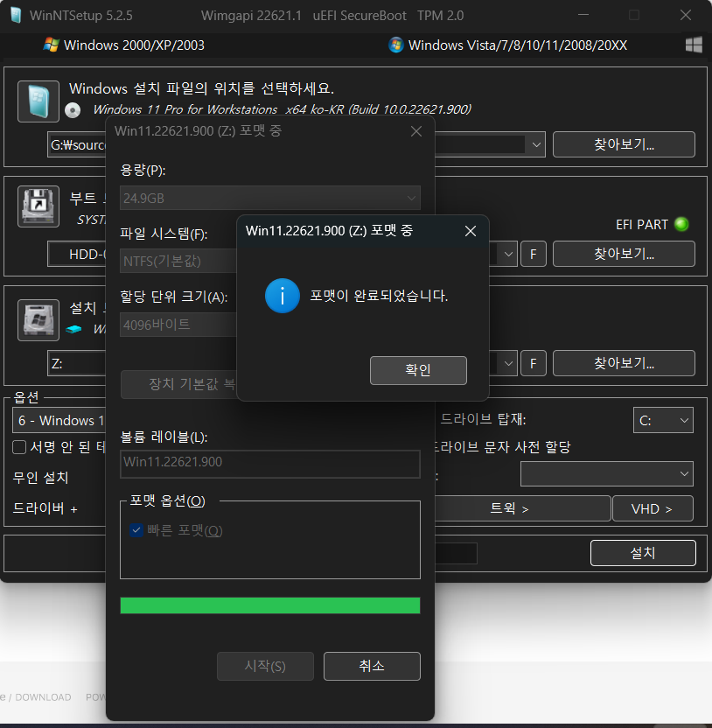
Task: Click the boot drive floppy icon
Action: (38, 206)
